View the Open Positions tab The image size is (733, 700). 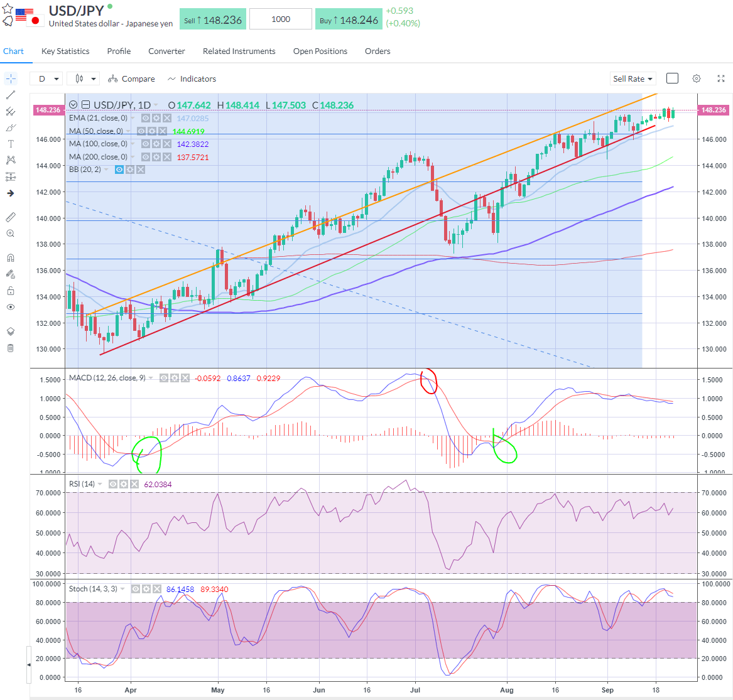320,51
